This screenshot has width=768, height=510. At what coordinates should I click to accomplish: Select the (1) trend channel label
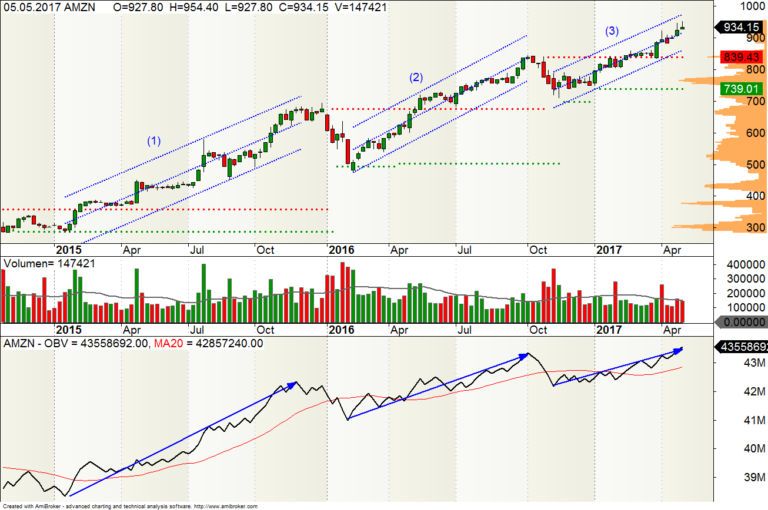click(154, 141)
